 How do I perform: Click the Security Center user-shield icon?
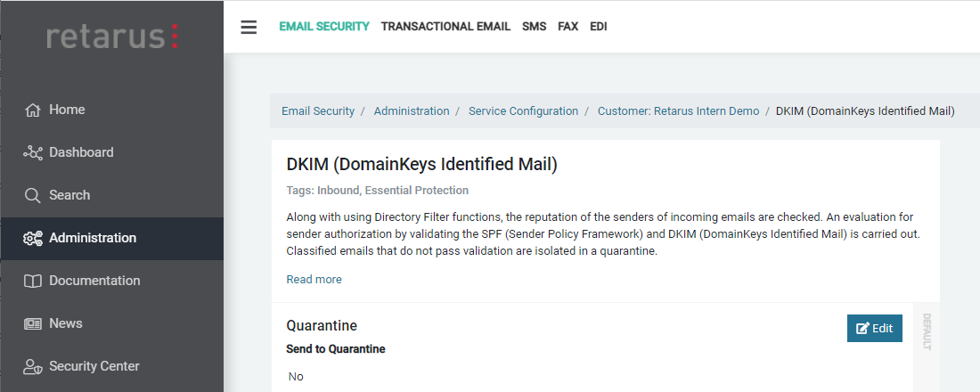pos(33,367)
